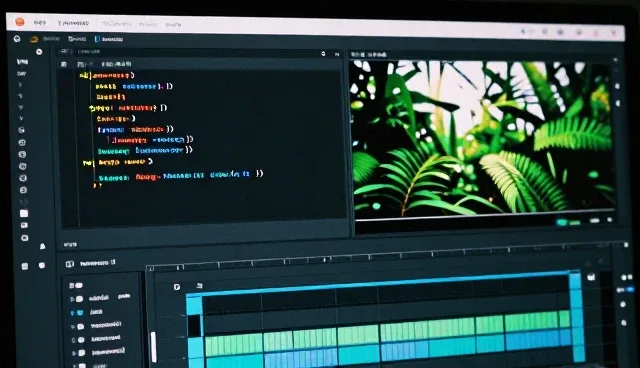Click the orange circular app icon in title bar

[x=20, y=22]
